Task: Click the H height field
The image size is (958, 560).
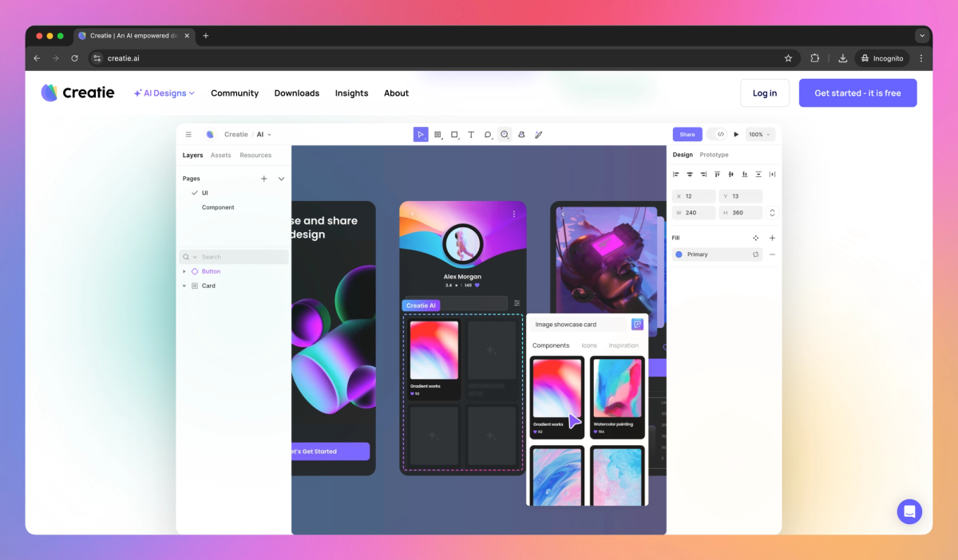Action: point(740,213)
